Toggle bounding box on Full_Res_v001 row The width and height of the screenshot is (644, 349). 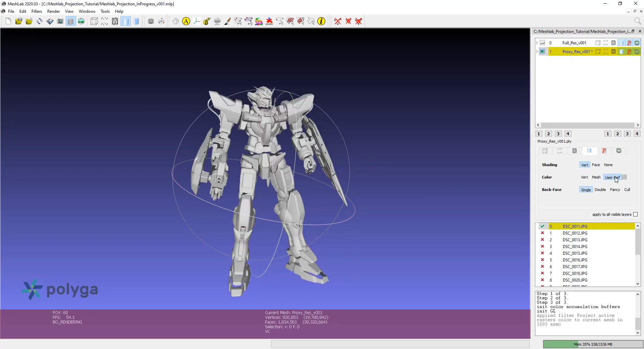click(598, 43)
